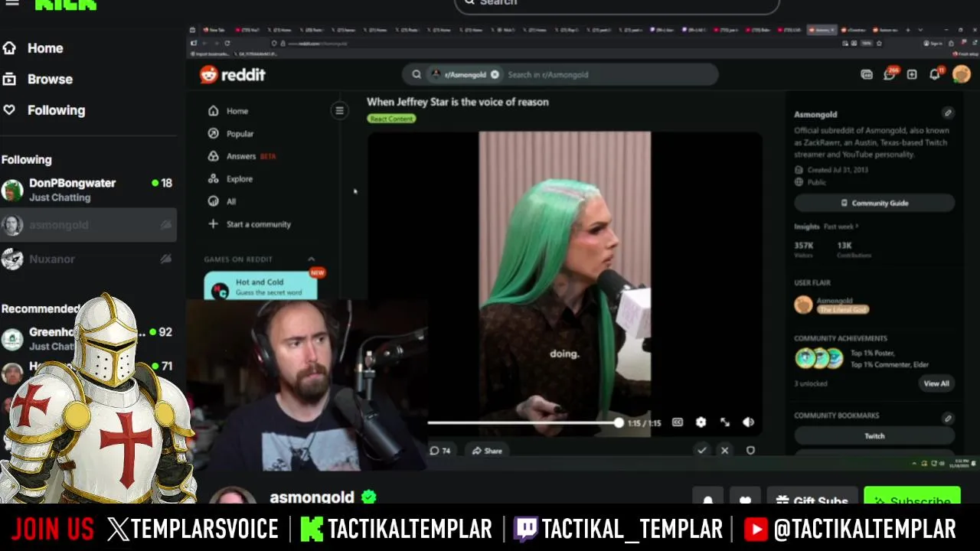
Task: Open Windows system tray chevron in stream
Action: click(913, 464)
